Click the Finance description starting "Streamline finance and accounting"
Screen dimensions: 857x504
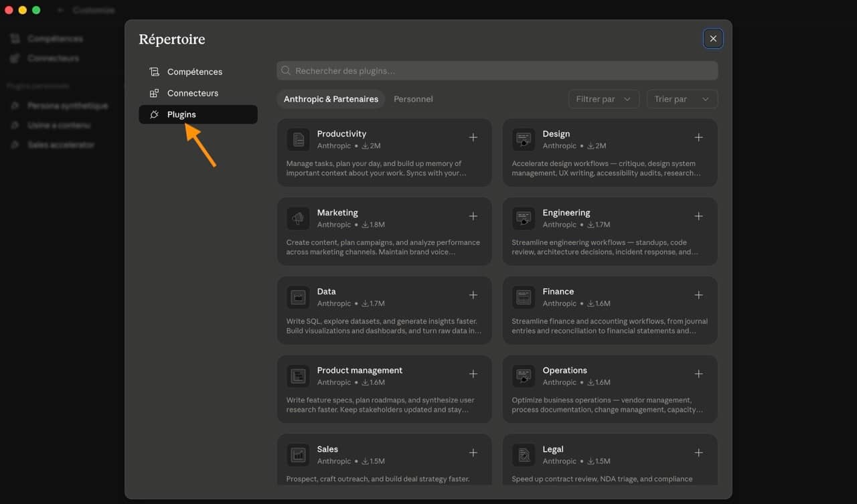610,326
